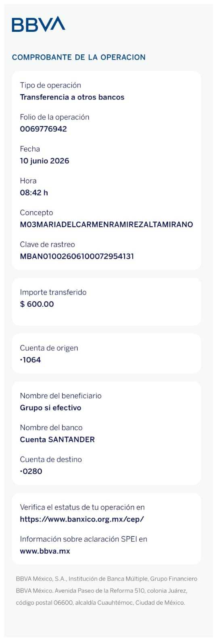Click the Importe transferido label

coord(53,292)
